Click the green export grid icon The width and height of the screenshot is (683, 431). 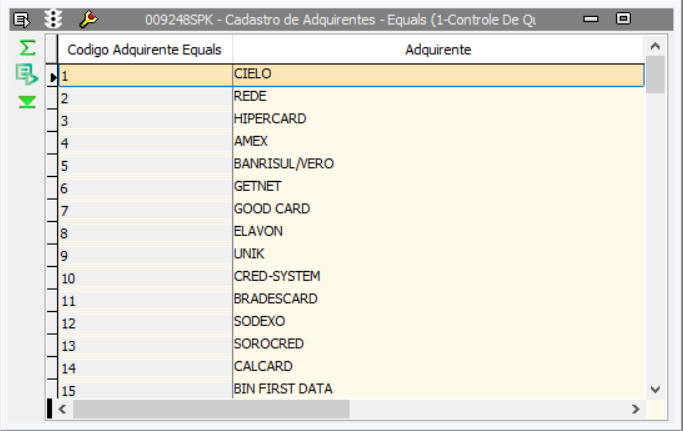click(26, 74)
